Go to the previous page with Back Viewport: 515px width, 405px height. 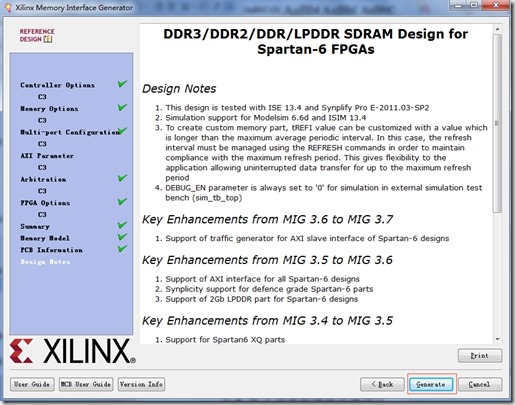pyautogui.click(x=382, y=384)
